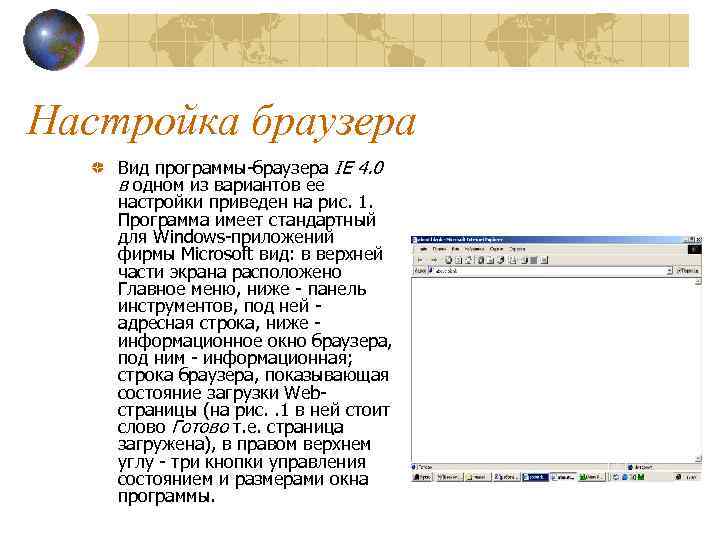
Task: Open the Вид menu
Action: tap(455, 249)
